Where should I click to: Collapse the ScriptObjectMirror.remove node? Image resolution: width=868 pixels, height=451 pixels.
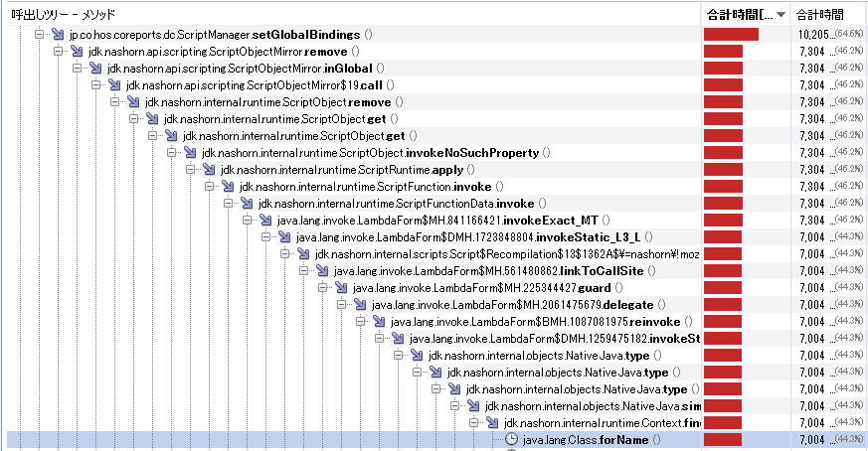[58, 52]
